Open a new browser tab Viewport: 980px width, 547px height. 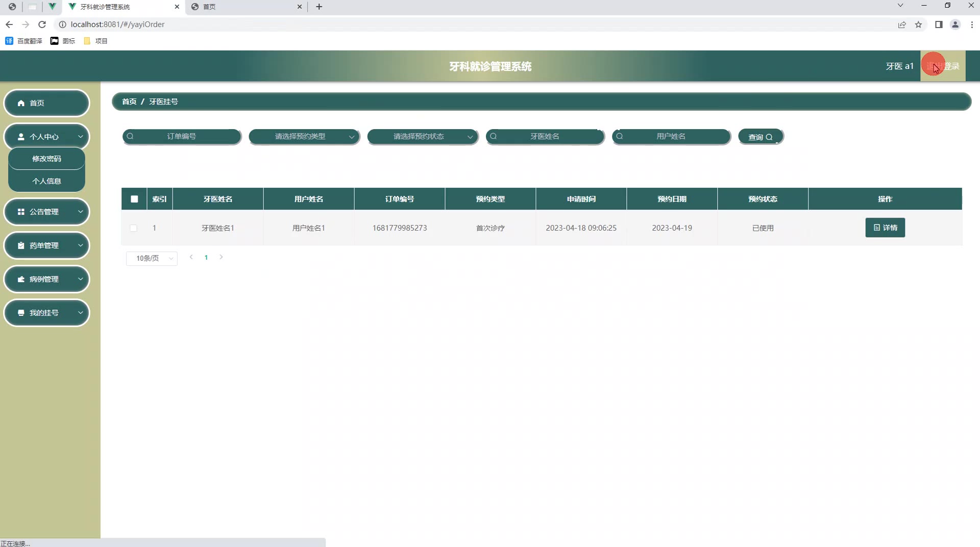click(x=319, y=7)
